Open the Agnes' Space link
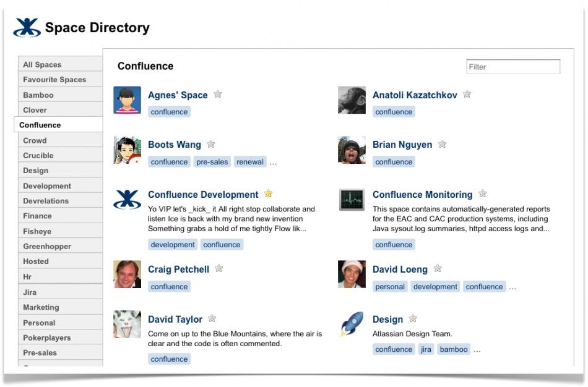The height and width of the screenshot is (387, 588). coord(178,95)
